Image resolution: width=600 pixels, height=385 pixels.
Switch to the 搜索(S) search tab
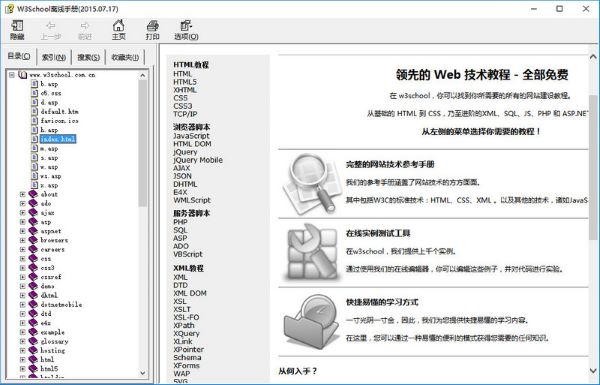[88, 57]
